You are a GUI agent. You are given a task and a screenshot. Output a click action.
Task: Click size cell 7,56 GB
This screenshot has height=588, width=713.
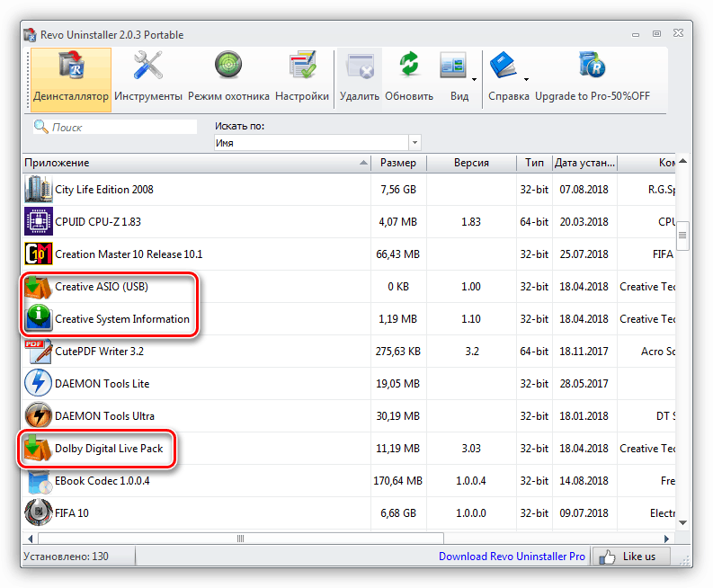pyautogui.click(x=398, y=189)
